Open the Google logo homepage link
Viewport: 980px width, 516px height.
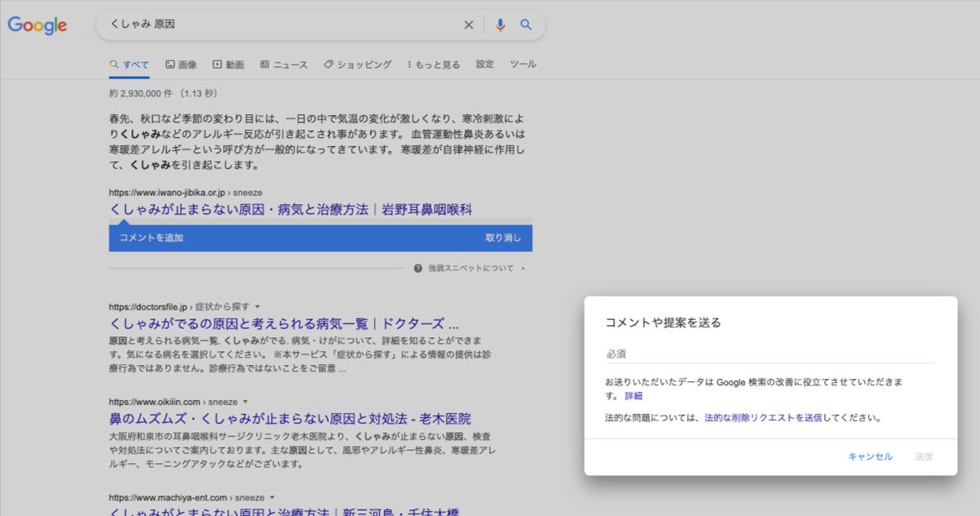(38, 25)
